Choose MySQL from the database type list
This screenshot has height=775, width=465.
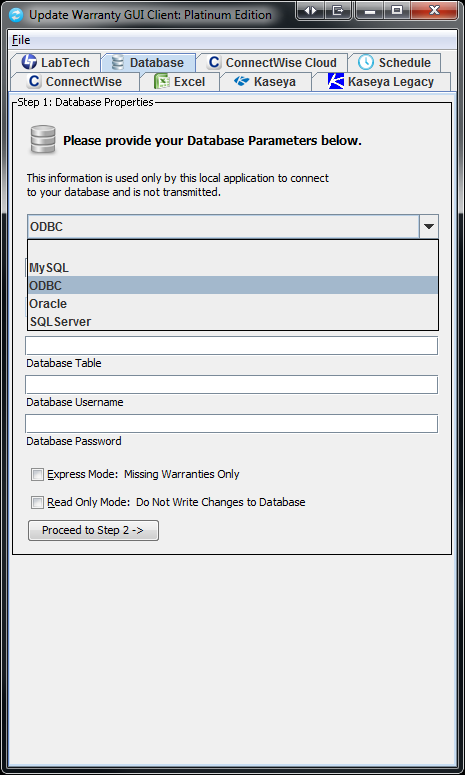233,267
